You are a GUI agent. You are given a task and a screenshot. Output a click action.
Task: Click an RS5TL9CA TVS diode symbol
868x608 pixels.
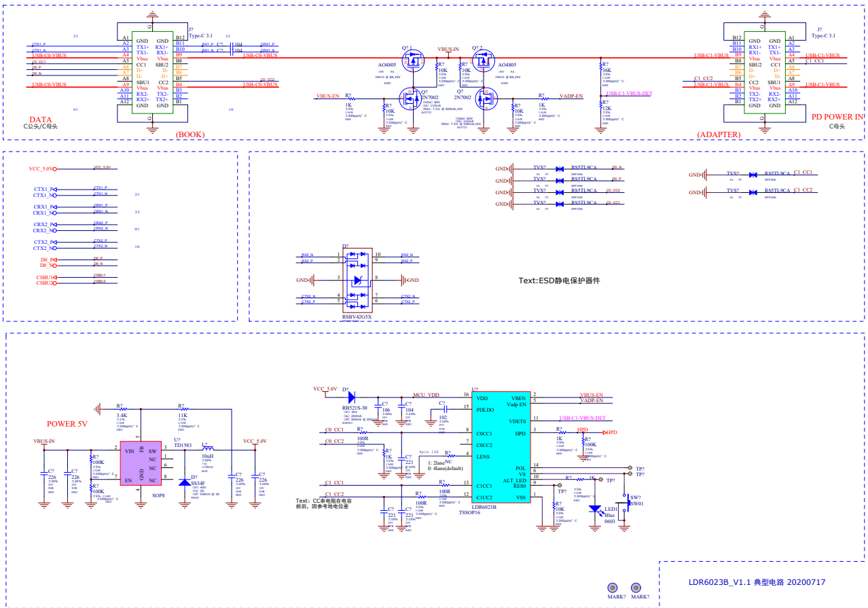pos(558,169)
